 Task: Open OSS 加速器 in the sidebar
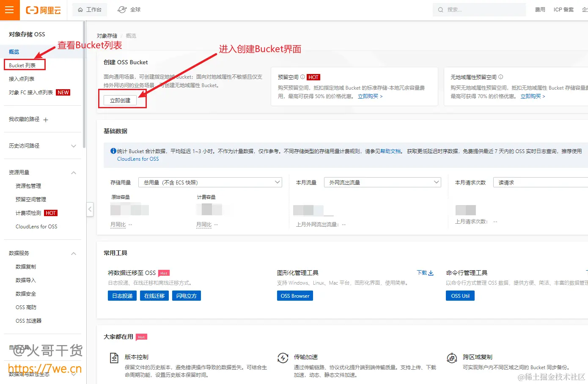coord(29,321)
